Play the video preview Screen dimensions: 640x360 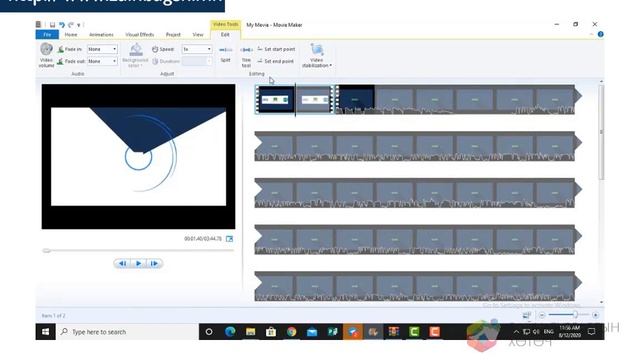(x=138, y=264)
